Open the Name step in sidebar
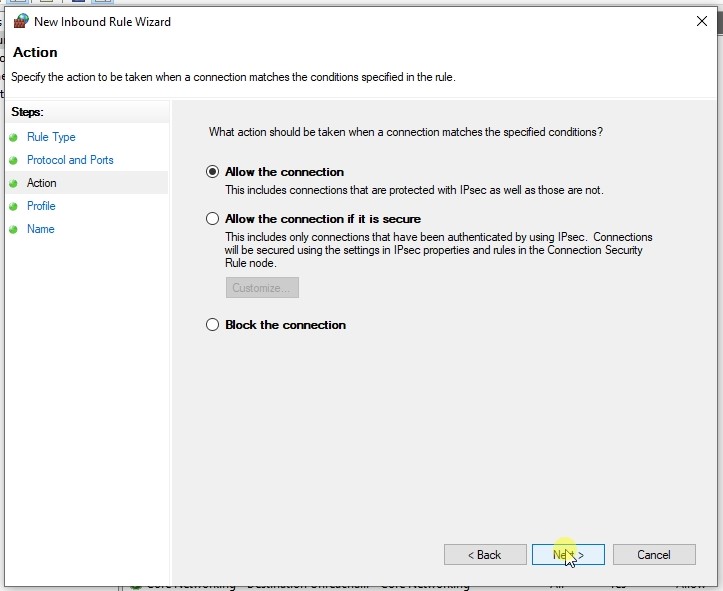Screen dimensions: 723x591 41,230
